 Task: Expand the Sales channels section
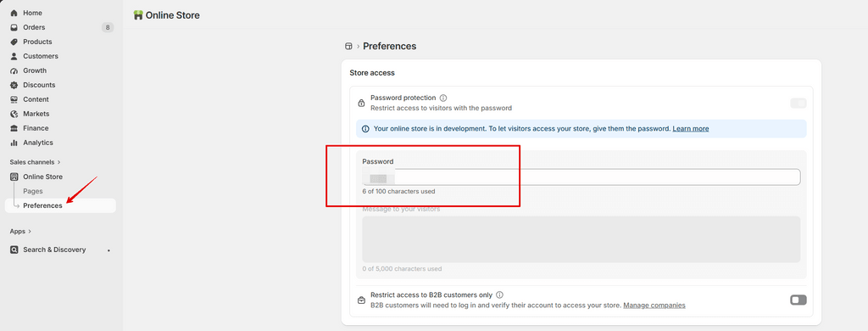pos(35,162)
